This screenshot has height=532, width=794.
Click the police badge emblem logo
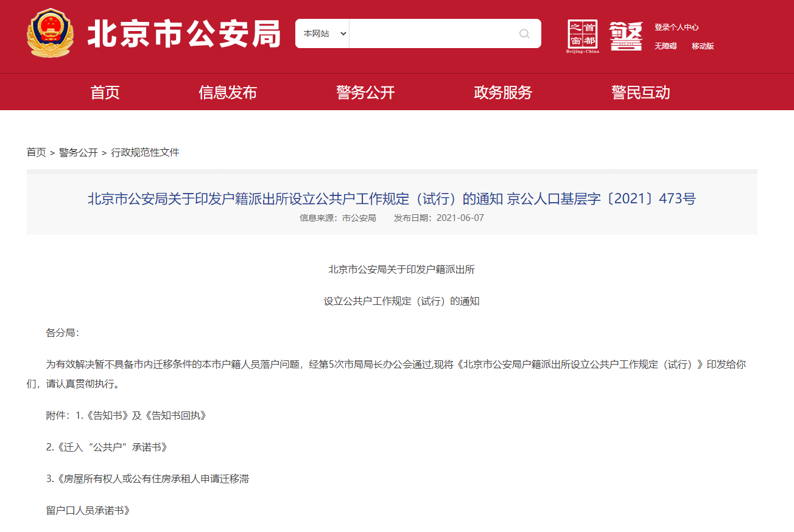pos(50,33)
